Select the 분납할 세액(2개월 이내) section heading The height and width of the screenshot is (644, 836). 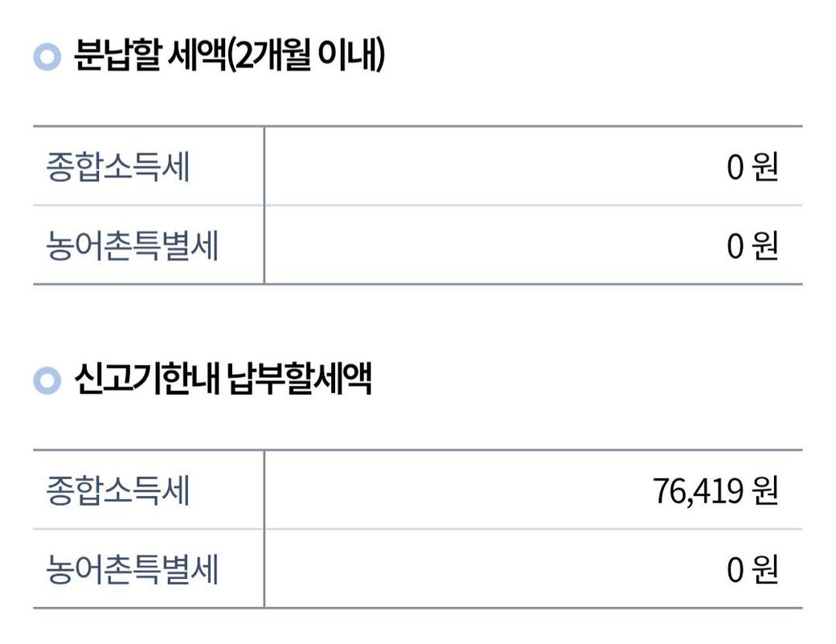(x=229, y=55)
